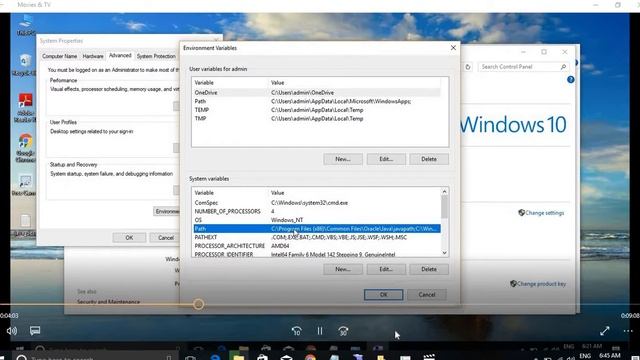Screen dimensions: 640x360
Task: Click the system variables scrollbar down arrow
Action: [x=444, y=253]
